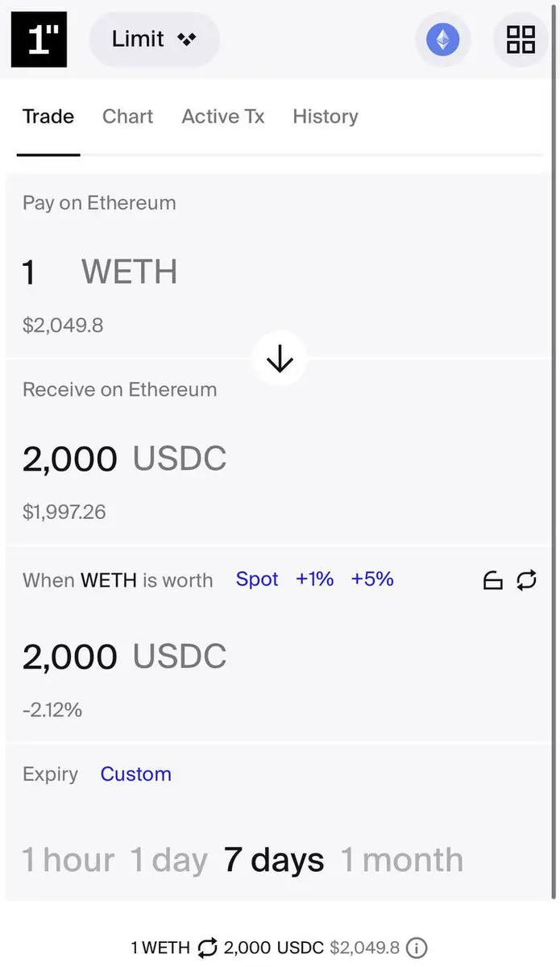Open the WETH pay token selector
The width and height of the screenshot is (560, 967).
[129, 272]
